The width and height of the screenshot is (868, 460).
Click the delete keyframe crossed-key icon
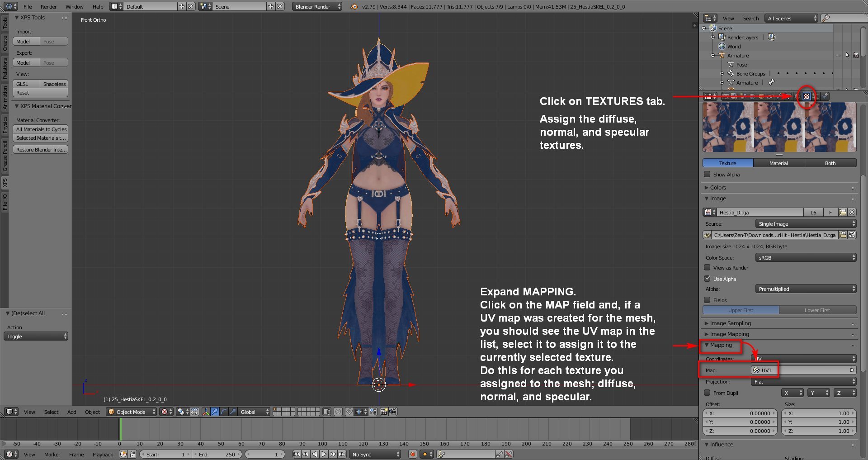[509, 454]
